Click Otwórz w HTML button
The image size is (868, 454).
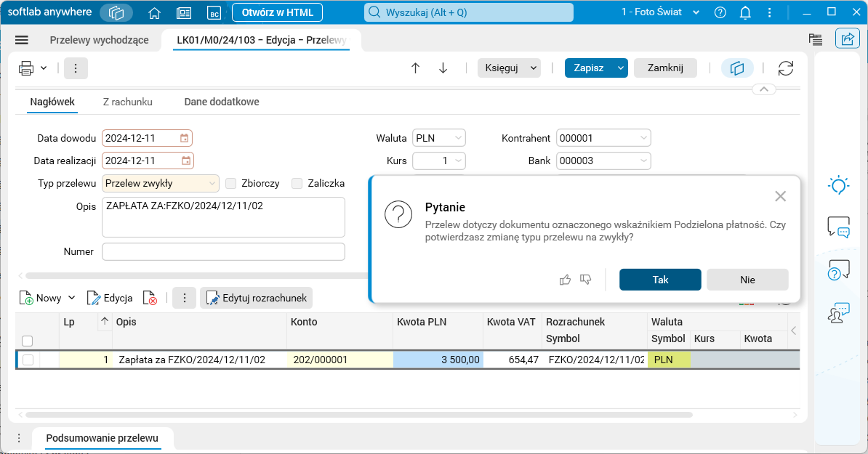[x=278, y=12]
